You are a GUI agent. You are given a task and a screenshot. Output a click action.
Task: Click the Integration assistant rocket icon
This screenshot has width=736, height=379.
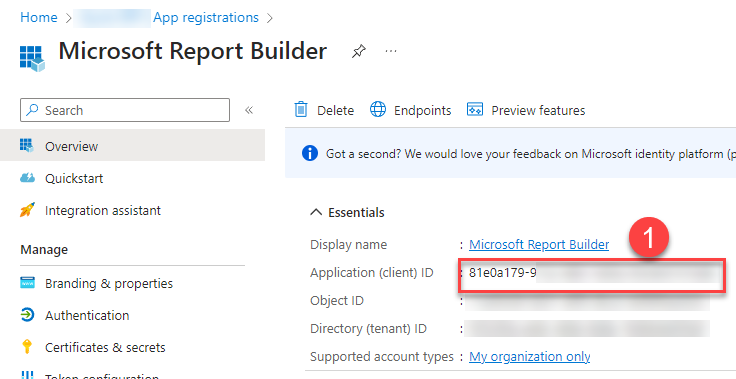pos(27,210)
